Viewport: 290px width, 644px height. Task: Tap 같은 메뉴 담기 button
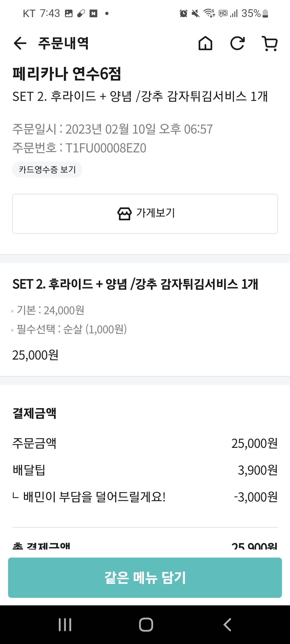145,577
